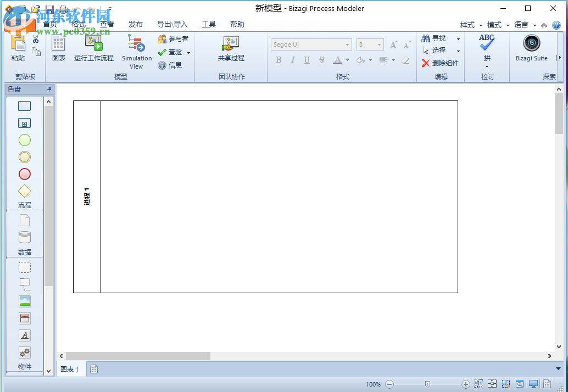Expand the font color dropdown arrow

click(x=347, y=60)
